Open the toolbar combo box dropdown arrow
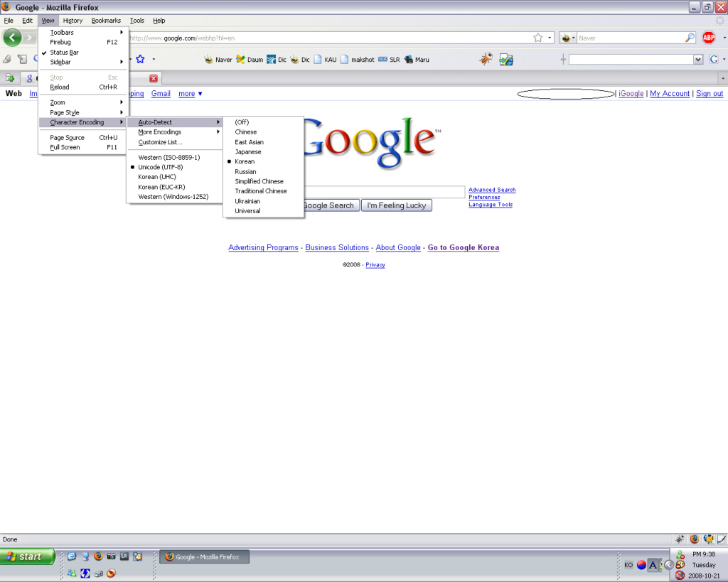 coord(698,60)
